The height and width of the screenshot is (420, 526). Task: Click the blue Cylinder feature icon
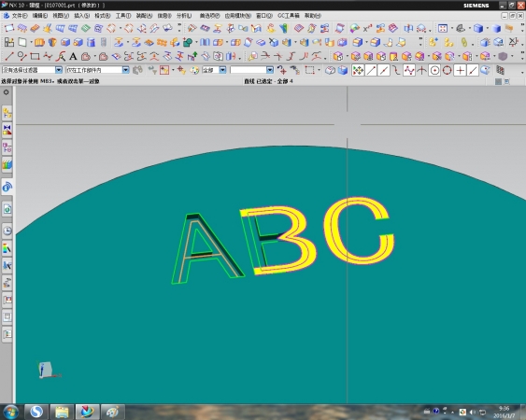click(91, 42)
